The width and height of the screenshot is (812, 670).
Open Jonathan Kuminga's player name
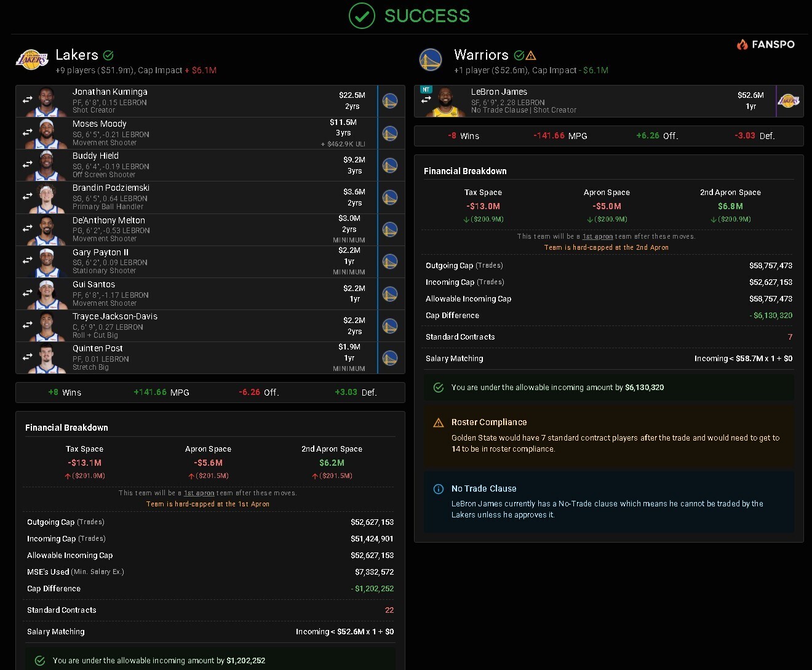point(110,92)
